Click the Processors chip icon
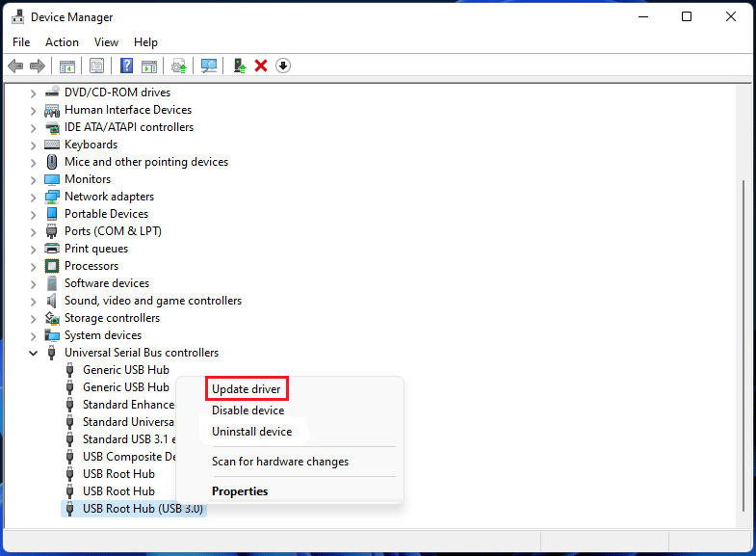The width and height of the screenshot is (756, 556). click(x=52, y=266)
